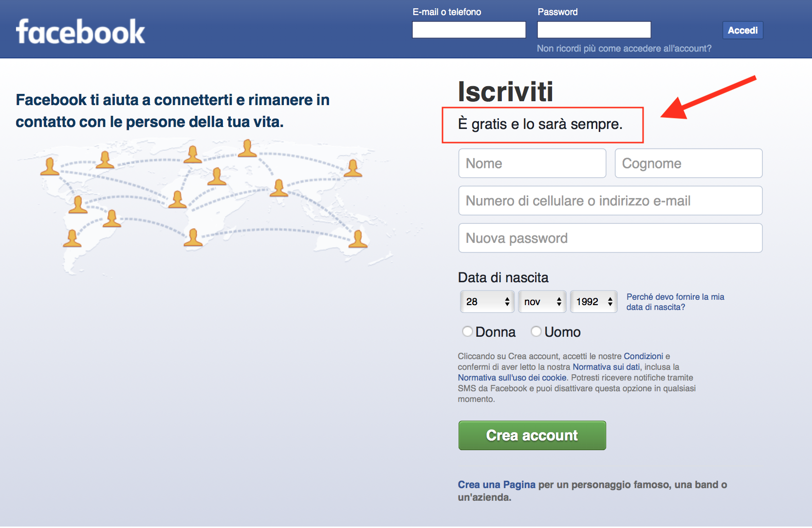Click the Accedi login button
812x528 pixels.
point(742,30)
